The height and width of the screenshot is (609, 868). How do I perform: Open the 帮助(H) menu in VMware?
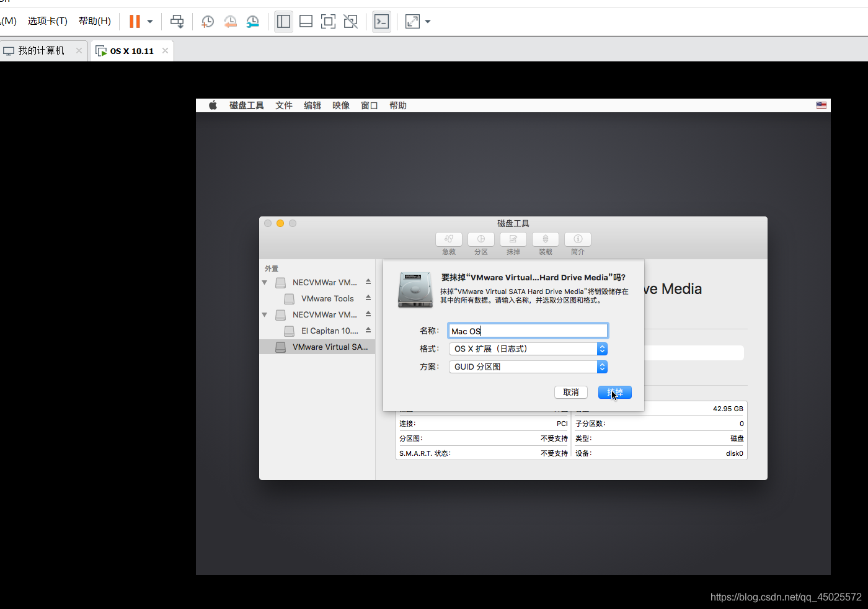95,21
